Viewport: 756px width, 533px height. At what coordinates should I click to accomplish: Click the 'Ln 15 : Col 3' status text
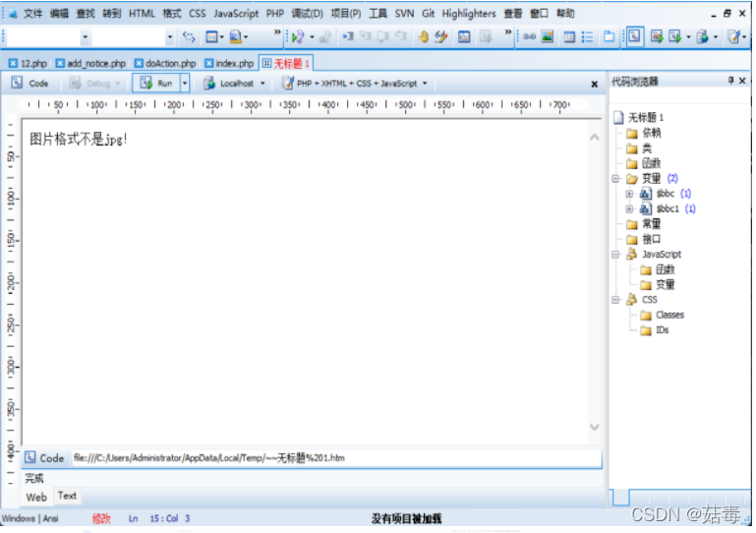[x=159, y=518]
